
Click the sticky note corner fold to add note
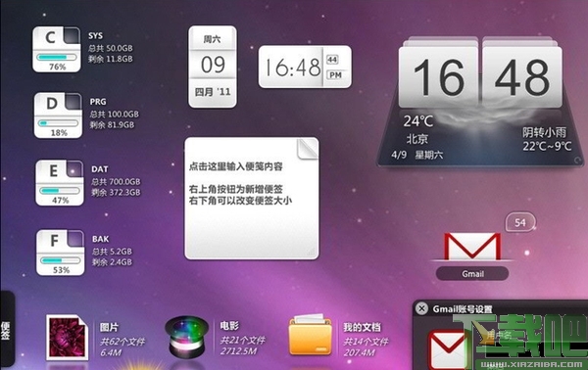click(x=308, y=149)
